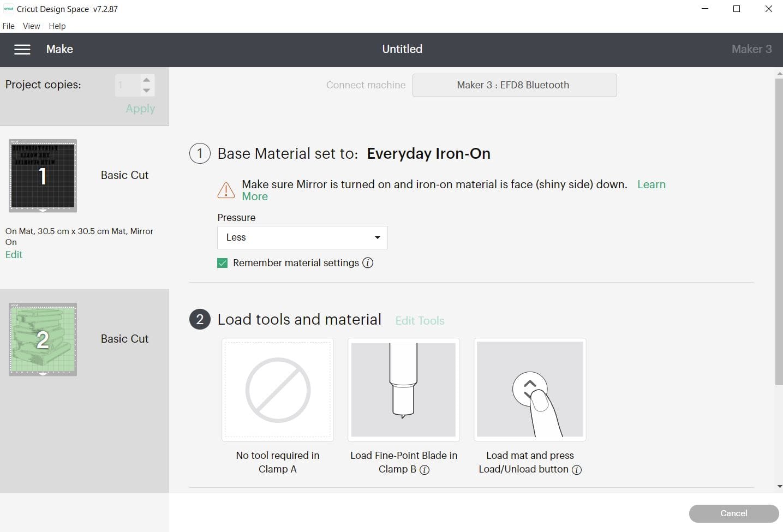Screen dimensions: 783x532
Task: Open the Maker 3 : EFD8 Bluetooth machine selector
Action: point(515,85)
